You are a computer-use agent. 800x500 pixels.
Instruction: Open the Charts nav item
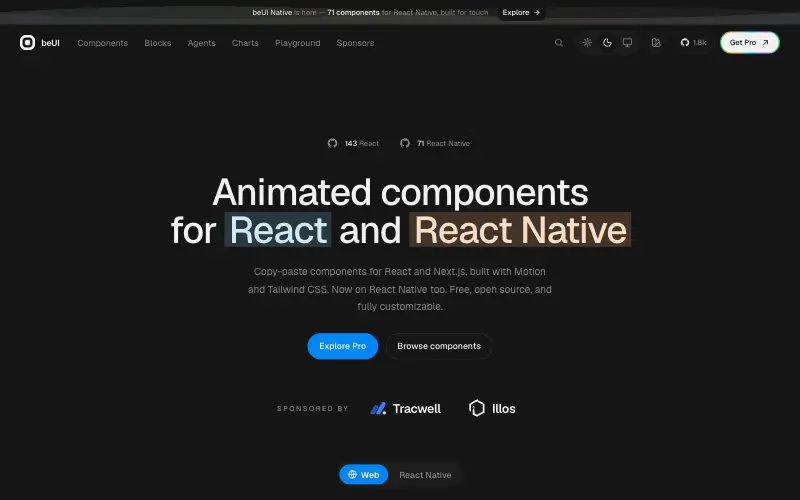click(x=245, y=43)
